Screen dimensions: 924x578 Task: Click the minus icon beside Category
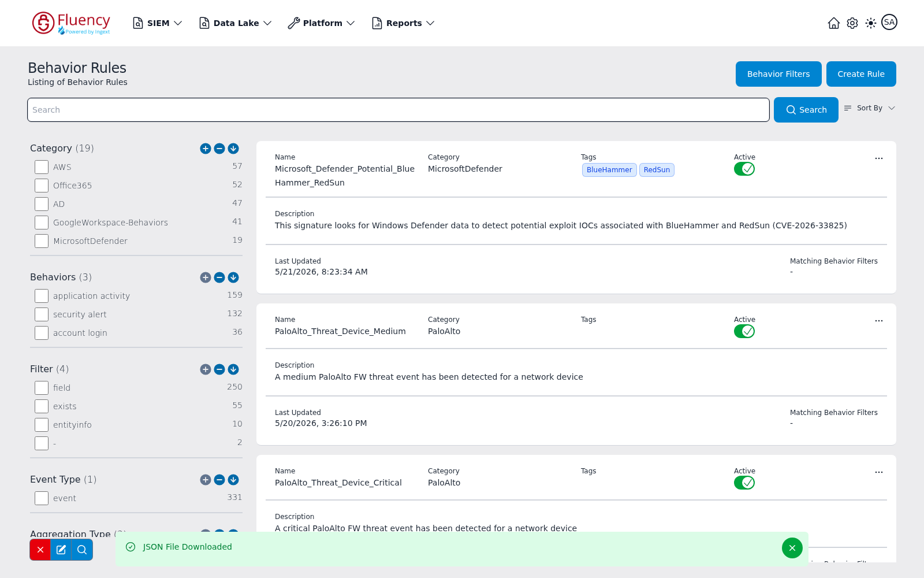(x=219, y=149)
